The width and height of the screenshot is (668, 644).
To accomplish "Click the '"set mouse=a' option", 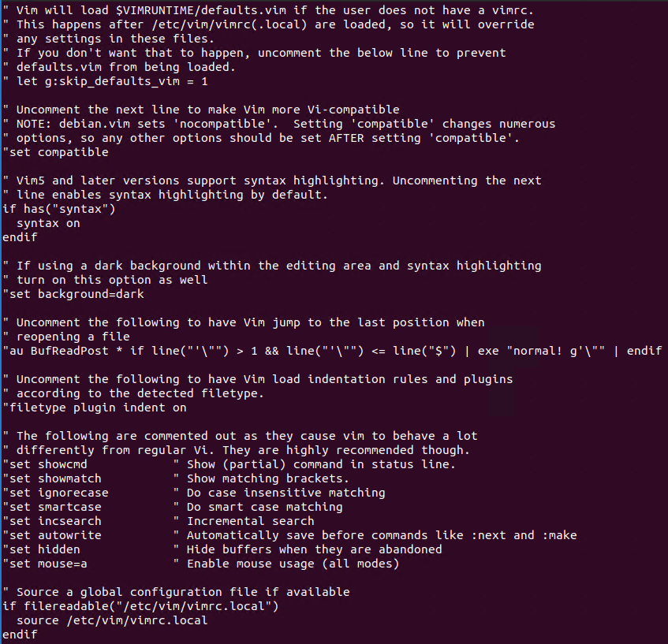I will [x=45, y=564].
